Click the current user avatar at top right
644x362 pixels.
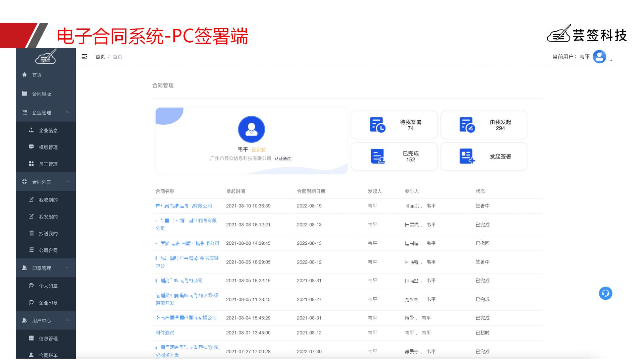click(x=599, y=57)
